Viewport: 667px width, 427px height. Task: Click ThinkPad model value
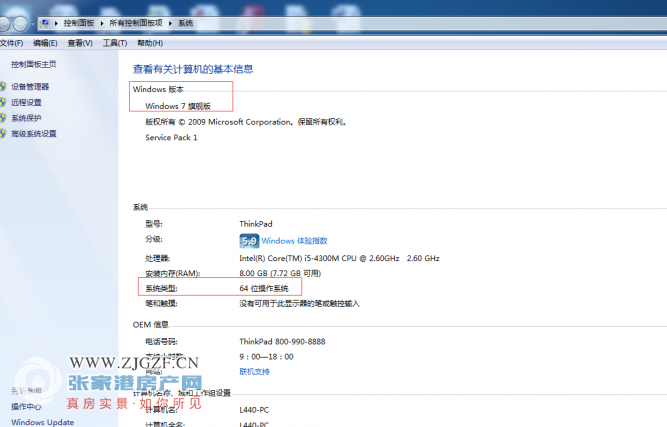[x=256, y=224]
